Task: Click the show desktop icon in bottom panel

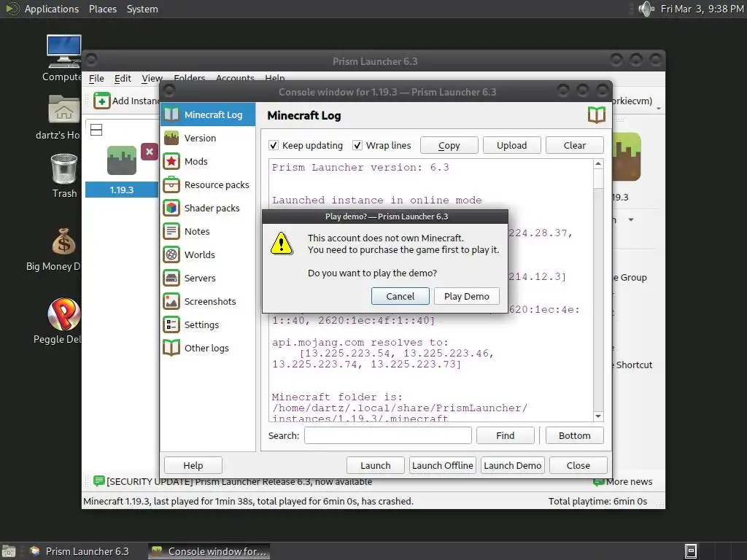Action: [9, 551]
